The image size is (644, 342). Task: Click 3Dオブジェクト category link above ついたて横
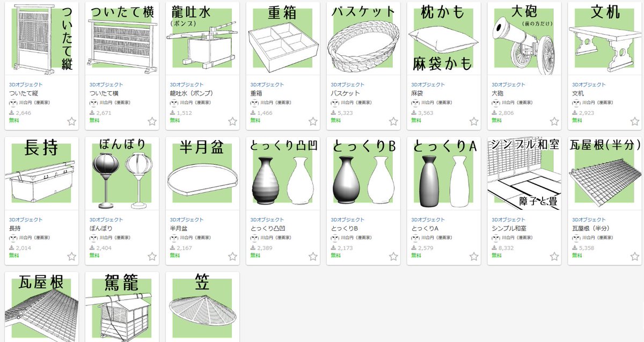pos(106,85)
